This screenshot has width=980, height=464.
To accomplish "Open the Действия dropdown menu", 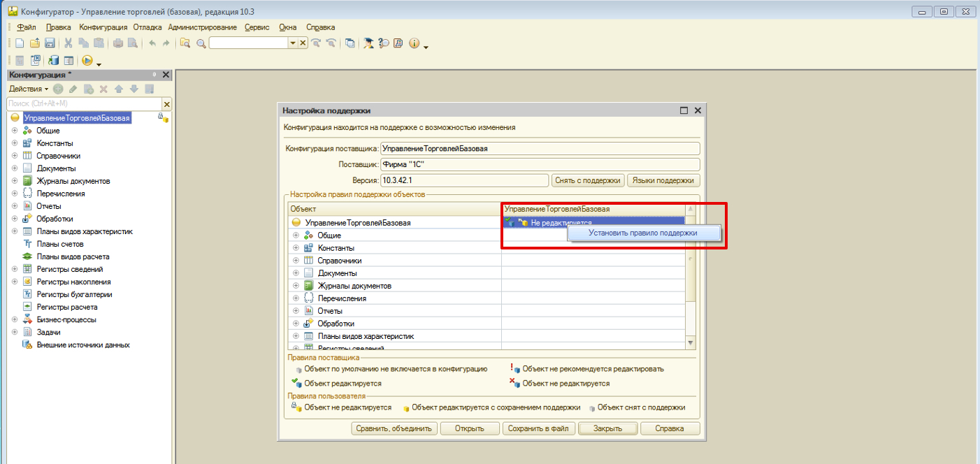I will [28, 89].
